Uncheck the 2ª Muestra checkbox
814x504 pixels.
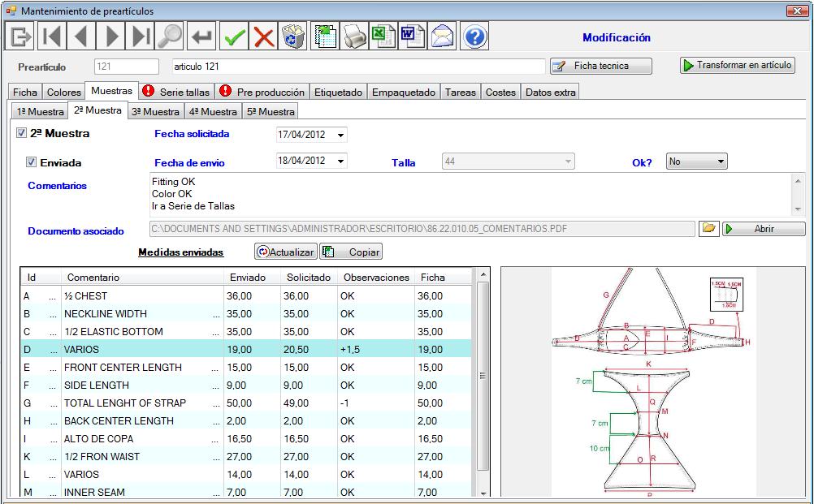pos(22,133)
